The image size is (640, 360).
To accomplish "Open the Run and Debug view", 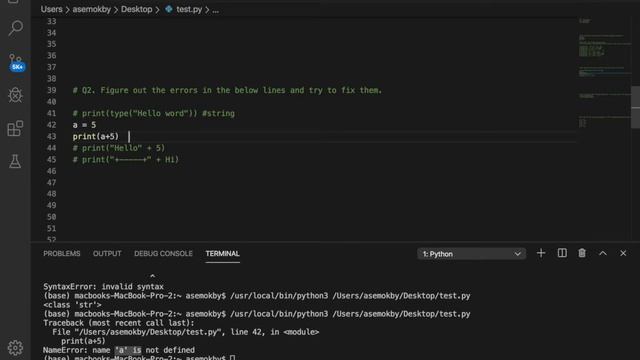I will pos(16,95).
